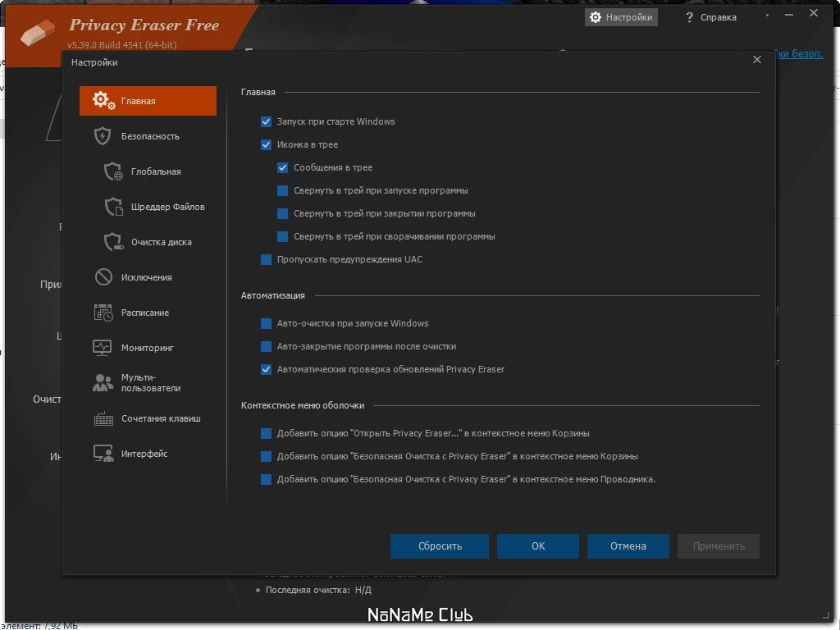Viewport: 840px width, 630px height.
Task: Click the question mark Справка icon
Action: (689, 17)
